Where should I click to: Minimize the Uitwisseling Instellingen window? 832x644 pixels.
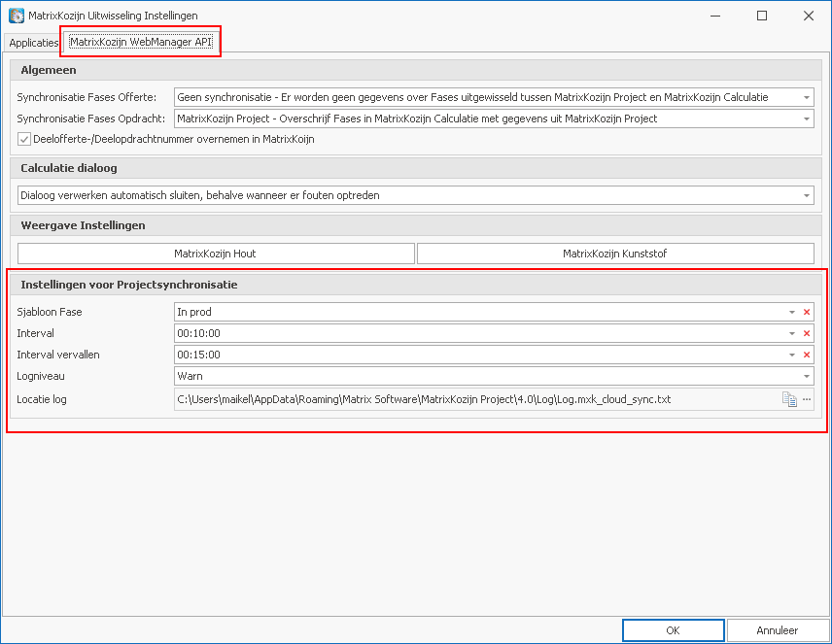pyautogui.click(x=715, y=16)
